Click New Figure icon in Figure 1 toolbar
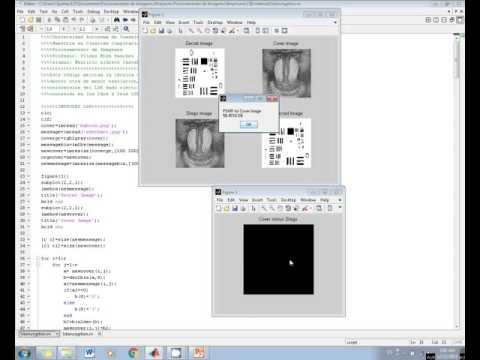Viewport: 480px width, 360px height. (145, 31)
